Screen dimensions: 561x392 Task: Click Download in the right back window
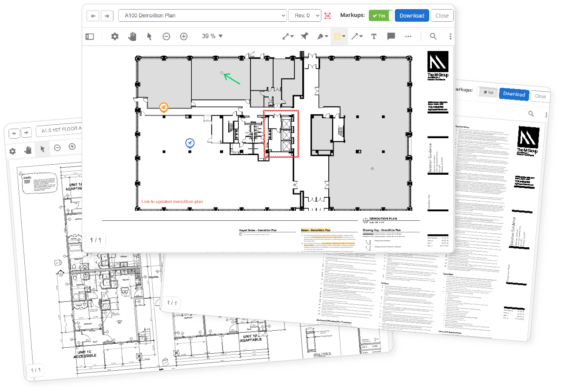[514, 94]
